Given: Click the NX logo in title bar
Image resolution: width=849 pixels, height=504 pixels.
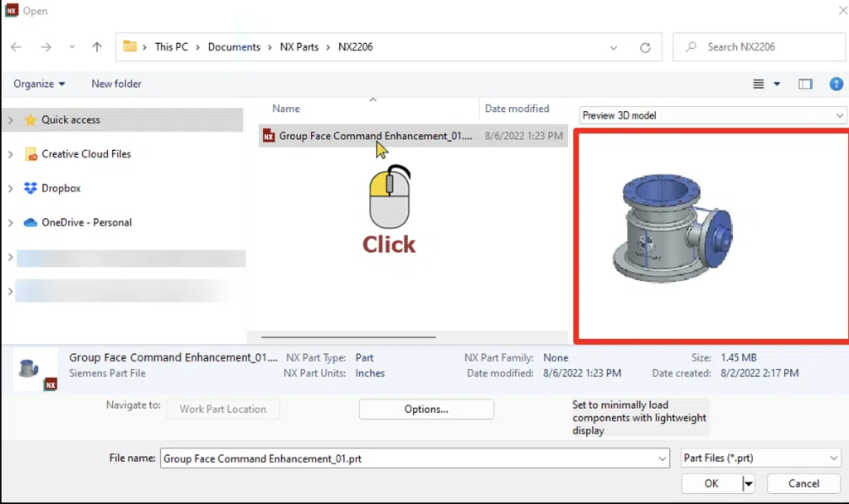Looking at the screenshot, I should pyautogui.click(x=12, y=10).
